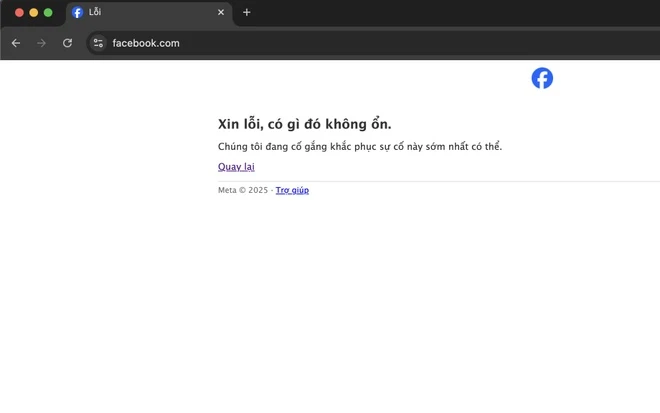Open a new tab with the plus button

[x=246, y=12]
